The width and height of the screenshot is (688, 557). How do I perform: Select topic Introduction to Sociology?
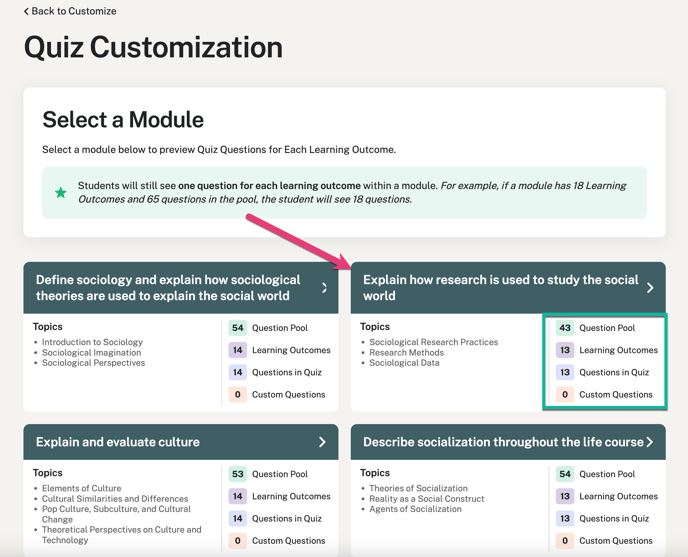92,342
